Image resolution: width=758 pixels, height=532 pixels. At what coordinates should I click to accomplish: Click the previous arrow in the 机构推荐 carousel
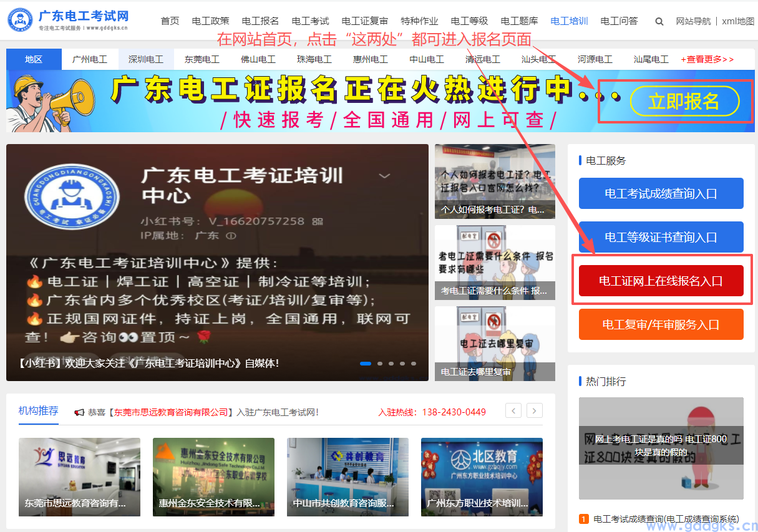(x=513, y=410)
